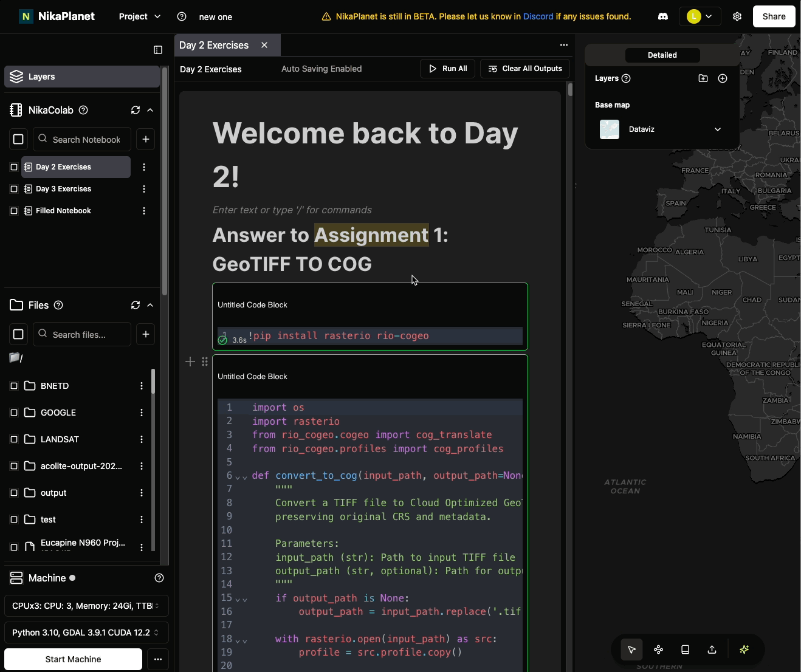The image size is (801, 672).
Task: Open more machine options ellipsis button
Action: [x=158, y=659]
